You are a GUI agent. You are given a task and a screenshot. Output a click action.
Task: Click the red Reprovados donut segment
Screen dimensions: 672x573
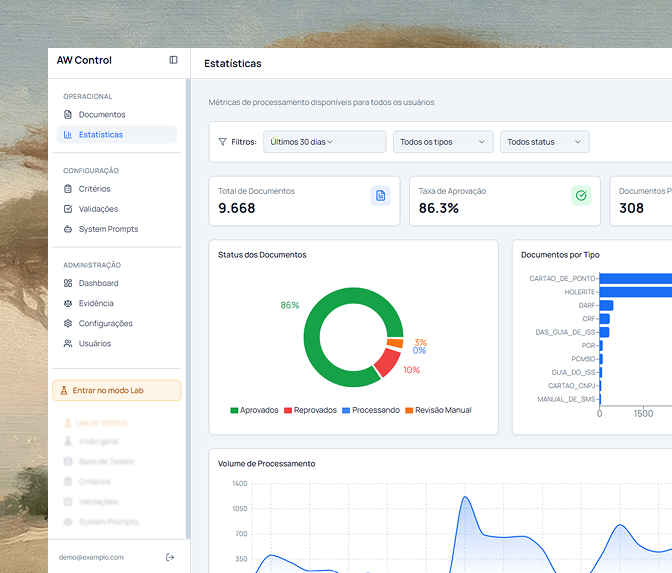click(x=389, y=362)
